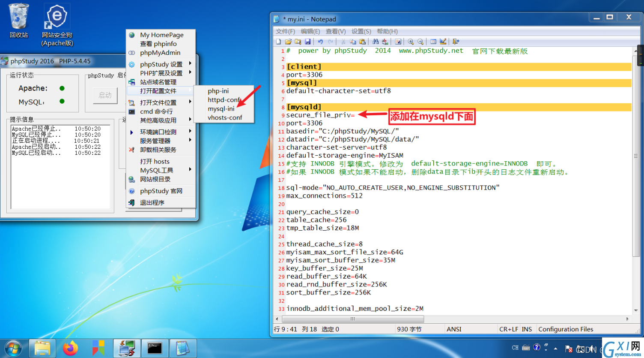The image size is (644, 358).
Task: Expand the 环境端口检测 submenu
Action: tap(161, 132)
